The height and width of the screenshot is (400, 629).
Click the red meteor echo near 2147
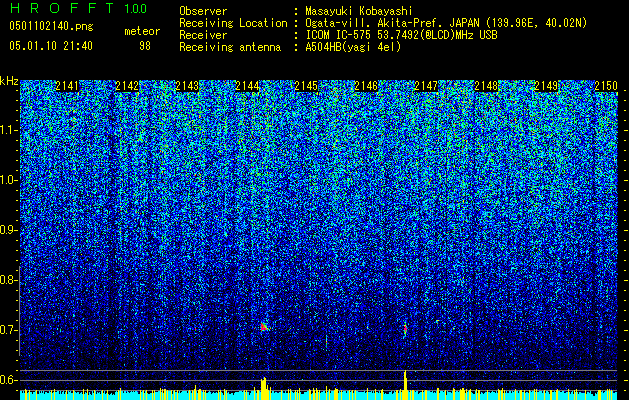click(x=405, y=329)
